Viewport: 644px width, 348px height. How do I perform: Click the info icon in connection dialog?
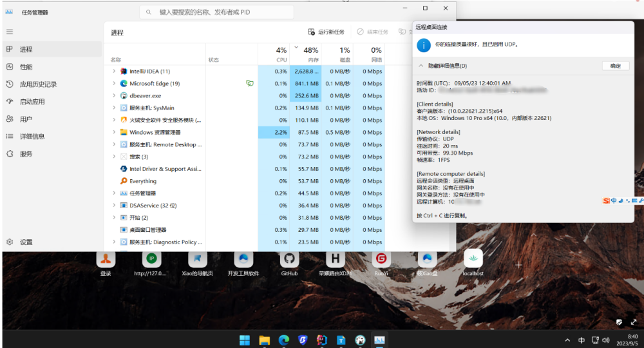coord(424,44)
